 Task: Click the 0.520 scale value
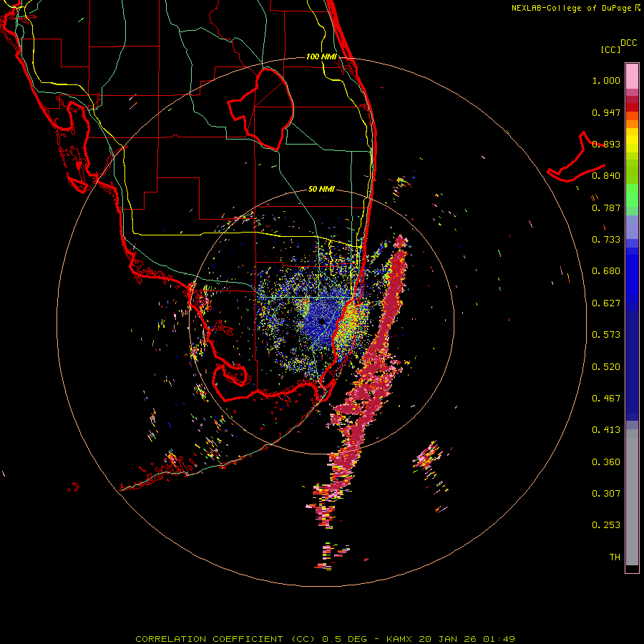(x=606, y=367)
